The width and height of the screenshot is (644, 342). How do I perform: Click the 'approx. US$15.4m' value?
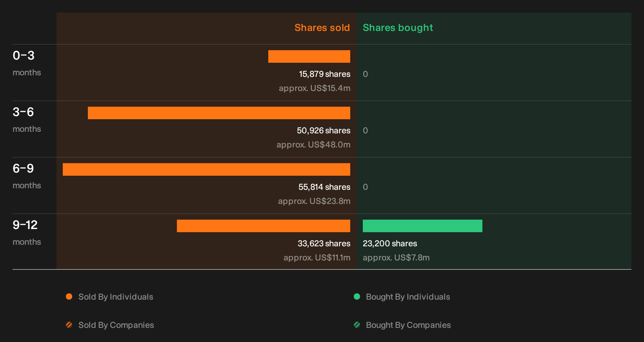coord(315,88)
